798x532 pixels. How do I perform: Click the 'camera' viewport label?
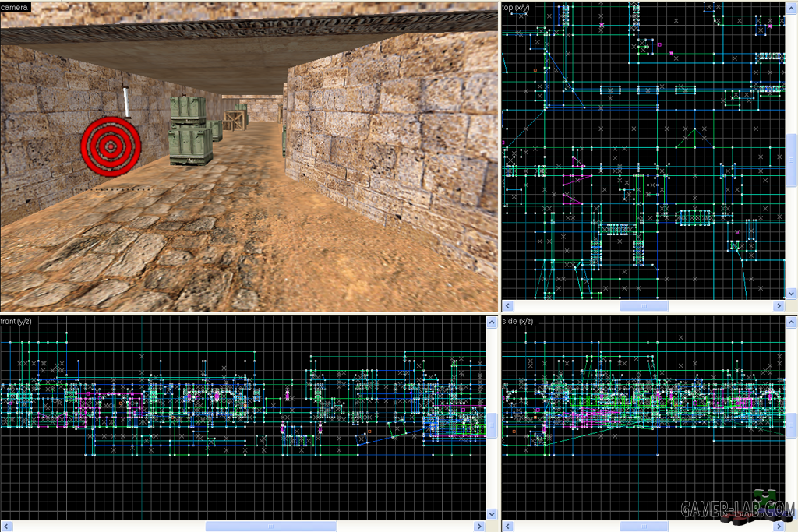14,7
